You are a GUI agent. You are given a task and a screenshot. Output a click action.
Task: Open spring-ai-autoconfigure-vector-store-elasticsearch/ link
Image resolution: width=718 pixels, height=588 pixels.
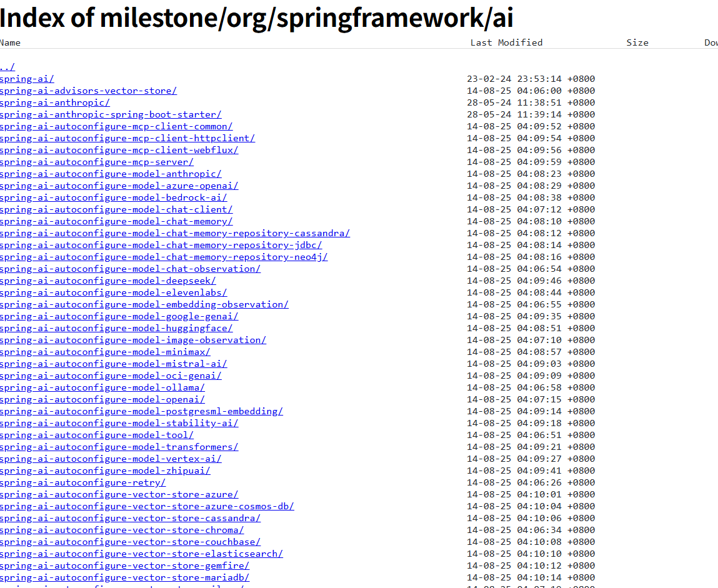point(141,555)
